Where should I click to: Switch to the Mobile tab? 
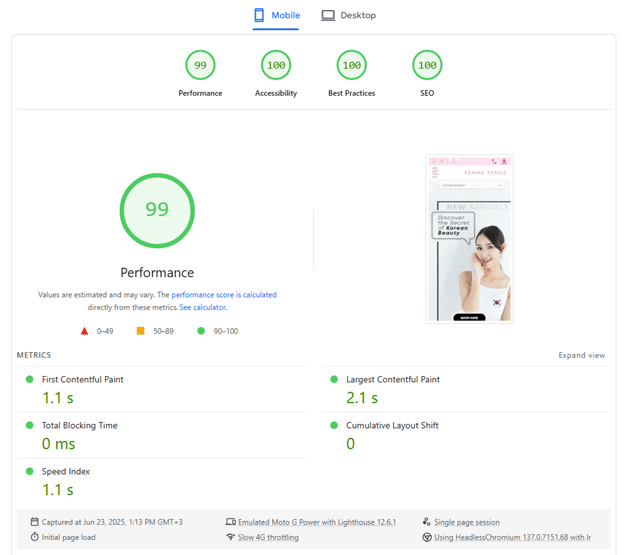[277, 16]
